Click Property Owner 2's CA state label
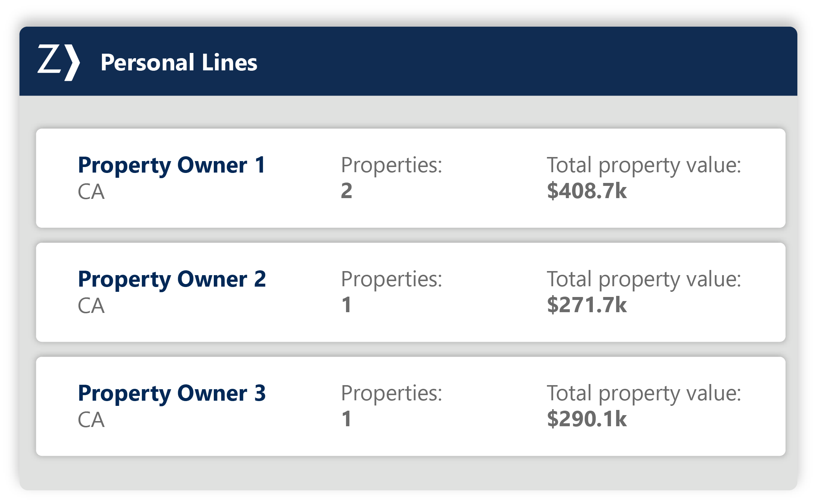 91,306
